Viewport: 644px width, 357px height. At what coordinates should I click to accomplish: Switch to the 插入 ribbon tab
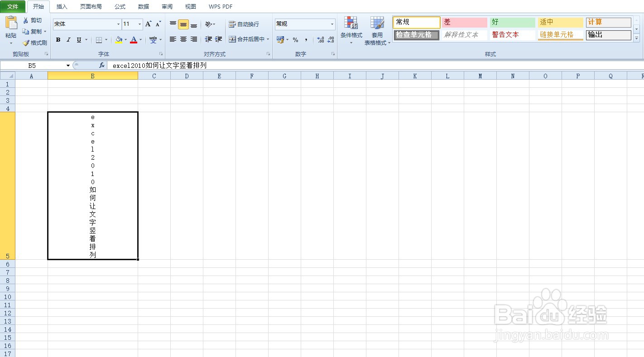[61, 6]
